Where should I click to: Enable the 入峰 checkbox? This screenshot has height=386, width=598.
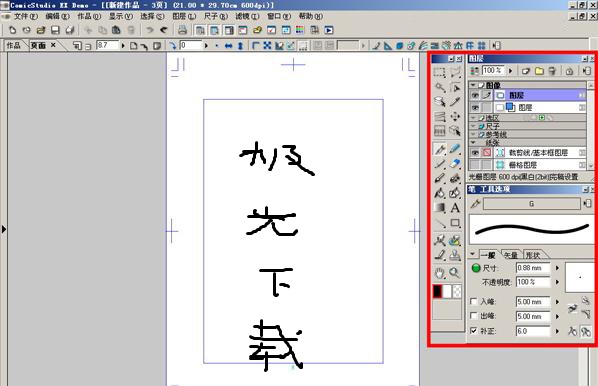pyautogui.click(x=474, y=301)
